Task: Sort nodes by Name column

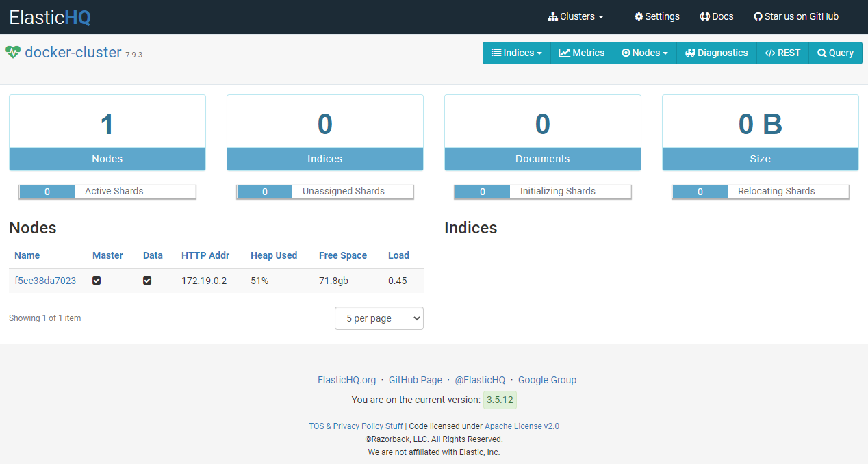Action: point(27,255)
